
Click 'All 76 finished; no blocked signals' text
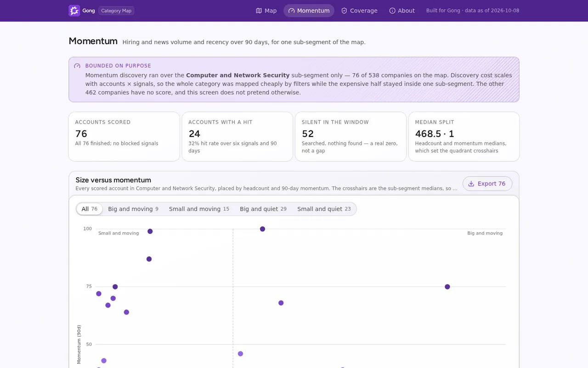click(x=117, y=144)
